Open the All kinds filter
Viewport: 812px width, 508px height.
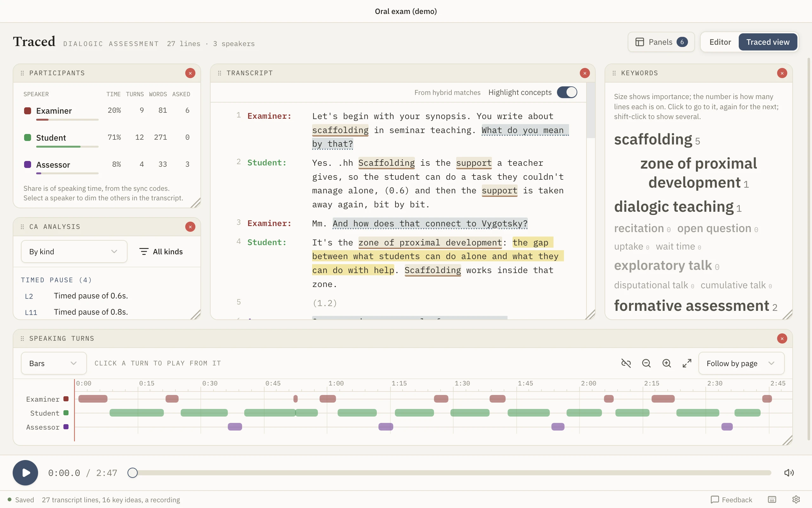[x=161, y=251]
